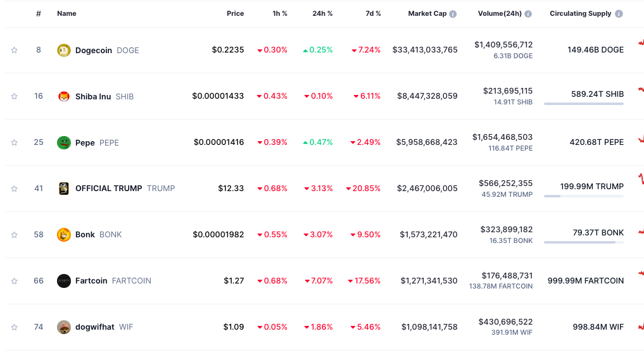Sort by the Name column header
The height and width of the screenshot is (355, 644).
[x=66, y=13]
